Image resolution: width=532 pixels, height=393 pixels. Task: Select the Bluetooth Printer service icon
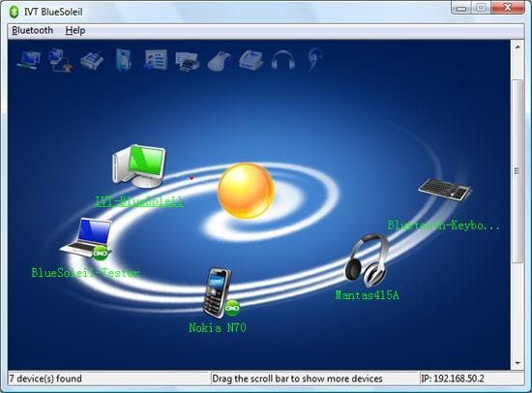click(x=188, y=61)
